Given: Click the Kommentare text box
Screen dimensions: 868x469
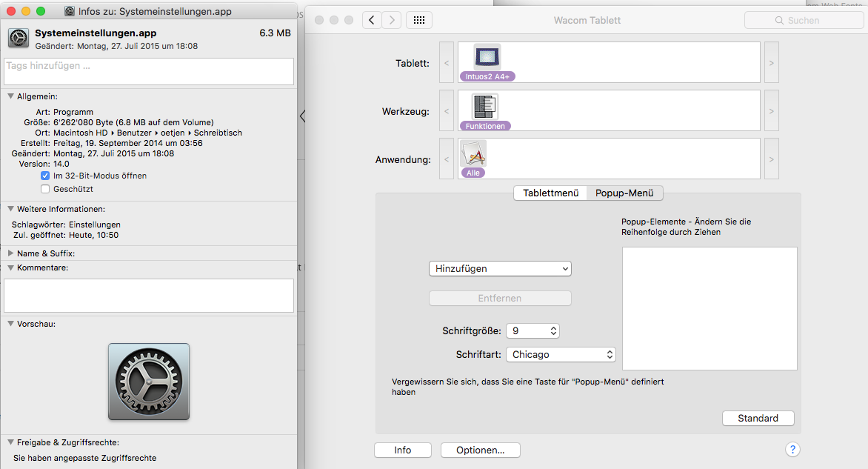Looking at the screenshot, I should click(x=148, y=296).
